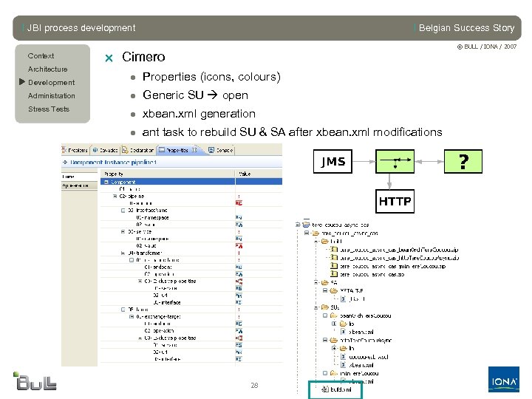Viewport: 532px width, 399px height.
Task: Click the green pipeline component icon
Action: coord(395,161)
